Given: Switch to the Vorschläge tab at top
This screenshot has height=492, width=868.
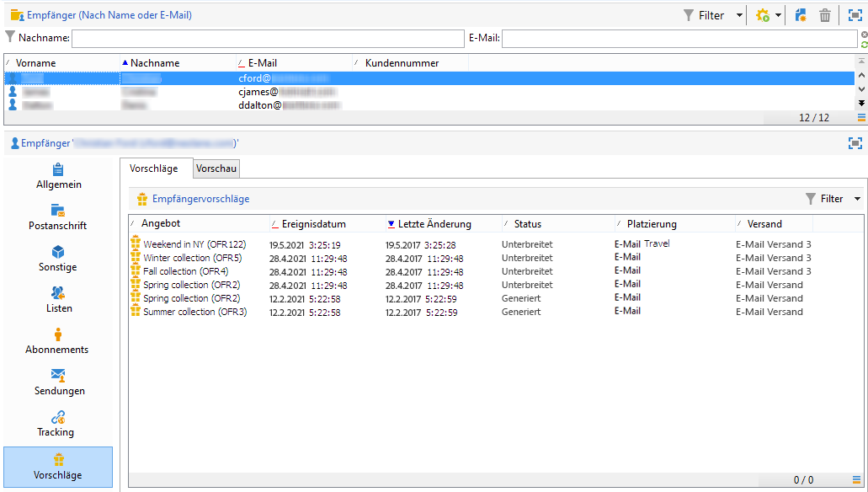Looking at the screenshot, I should pyautogui.click(x=154, y=168).
